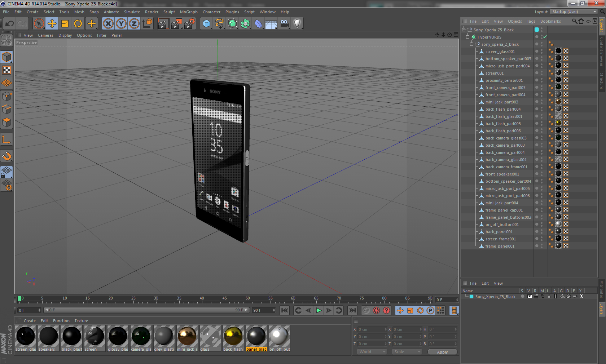Toggle X axis lock
606x364 pixels.
[108, 24]
